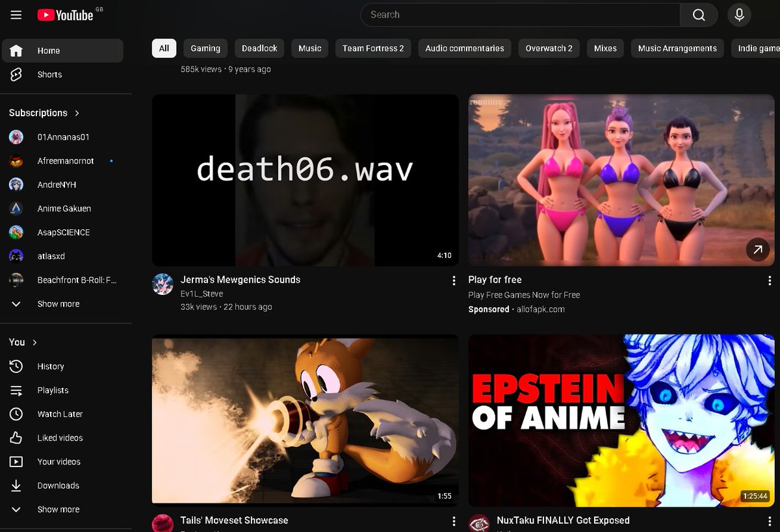780x532 pixels.
Task: Expand the You section chevron
Action: click(x=35, y=342)
